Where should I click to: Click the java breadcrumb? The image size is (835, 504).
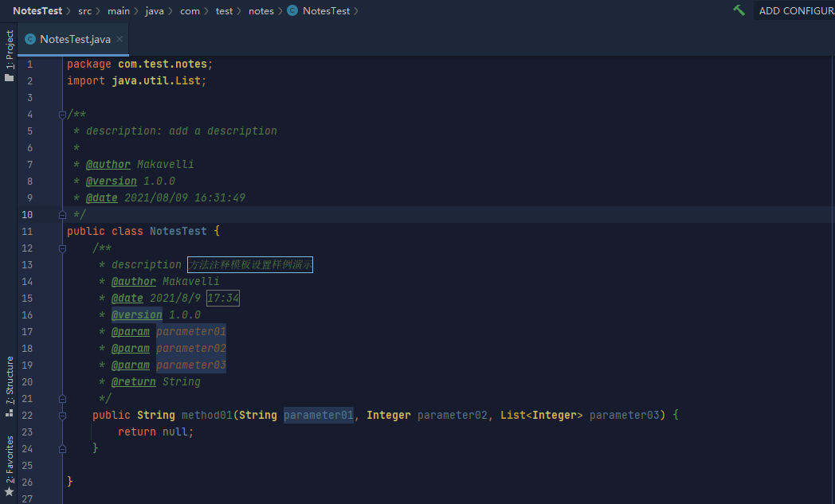coord(155,10)
